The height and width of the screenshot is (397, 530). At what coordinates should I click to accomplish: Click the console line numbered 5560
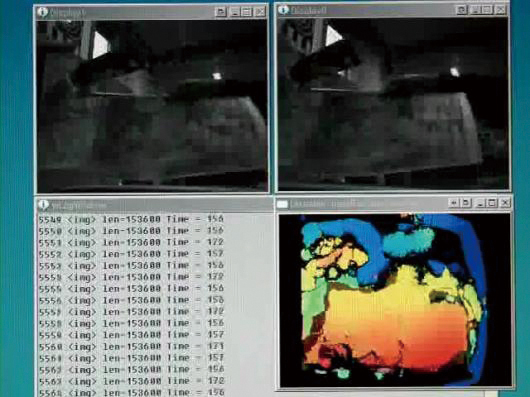click(x=131, y=347)
